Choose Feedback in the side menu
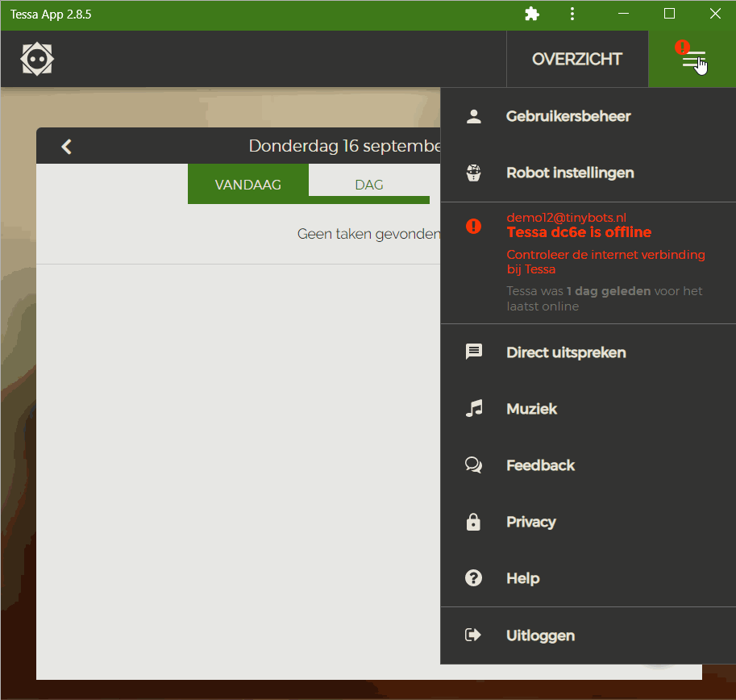 [x=588, y=465]
